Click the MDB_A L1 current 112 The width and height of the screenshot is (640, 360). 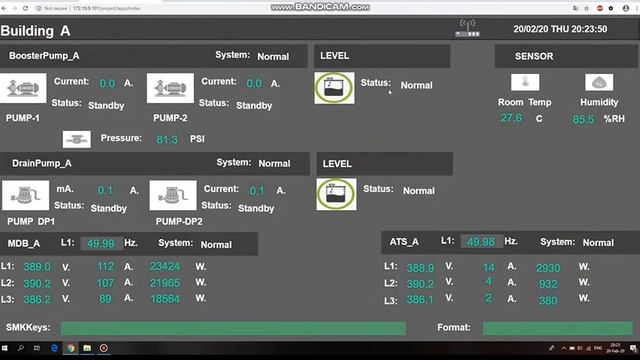(x=105, y=266)
